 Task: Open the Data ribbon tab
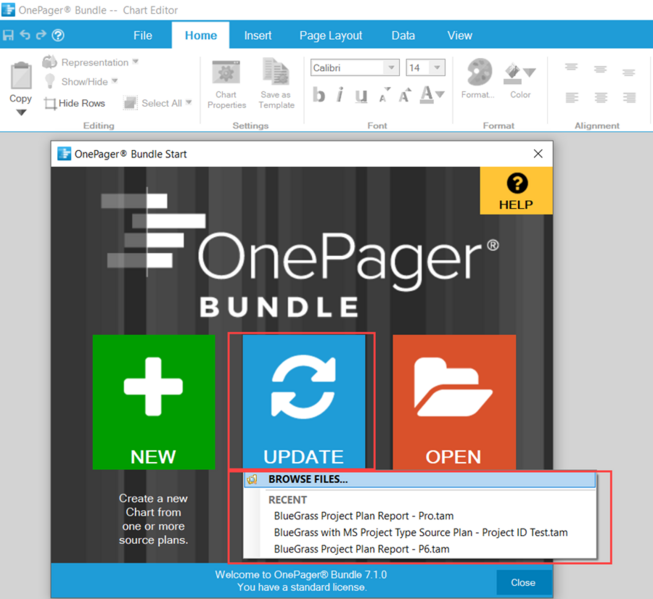tap(403, 35)
